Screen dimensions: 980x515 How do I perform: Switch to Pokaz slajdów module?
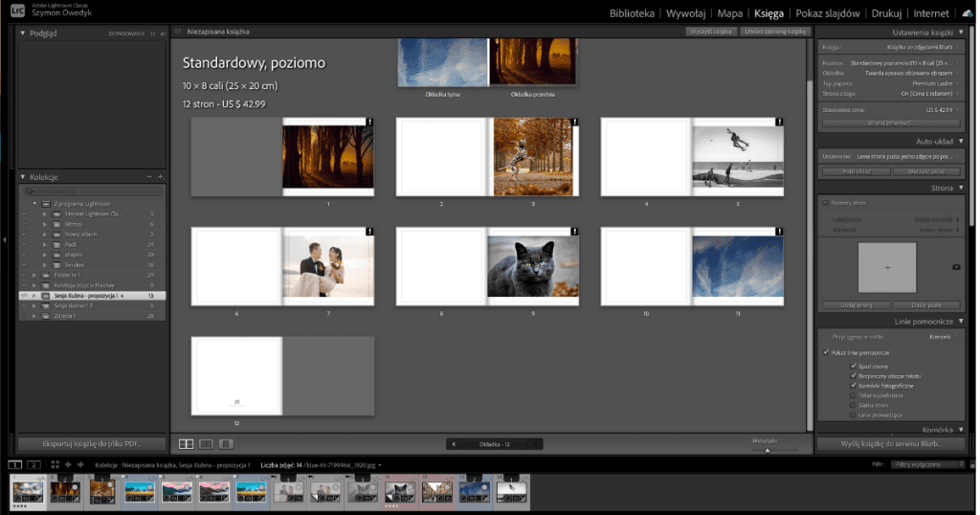tap(828, 13)
